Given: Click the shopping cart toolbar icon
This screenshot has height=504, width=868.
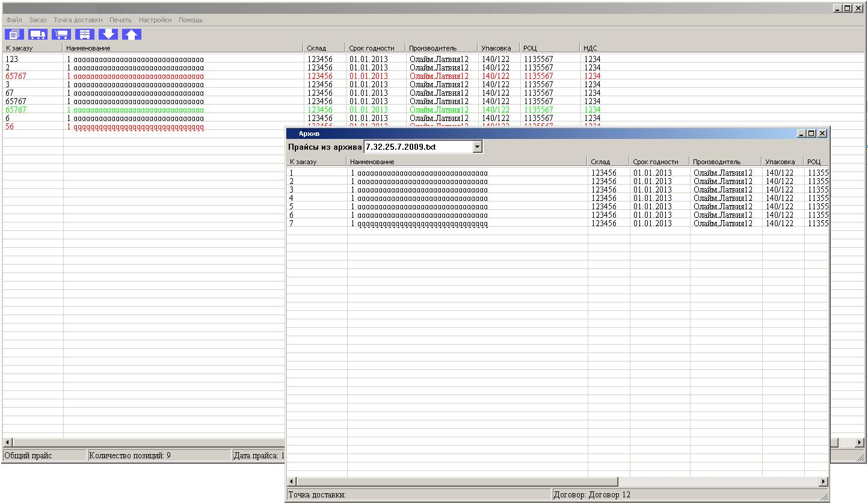Looking at the screenshot, I should coord(61,34).
